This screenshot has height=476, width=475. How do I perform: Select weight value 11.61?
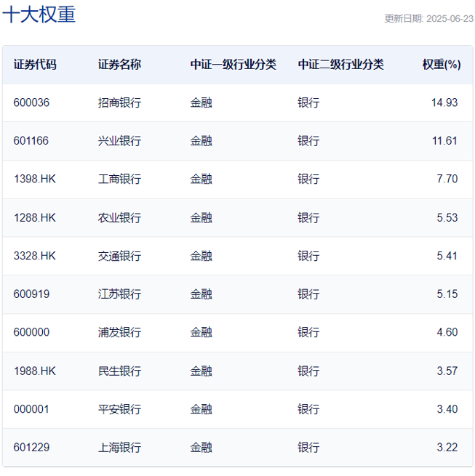[x=444, y=141]
